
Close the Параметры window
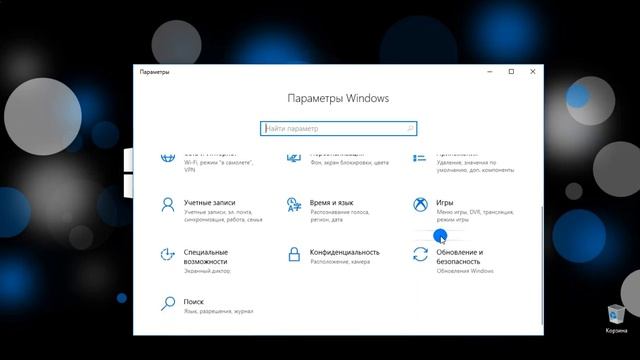(533, 71)
